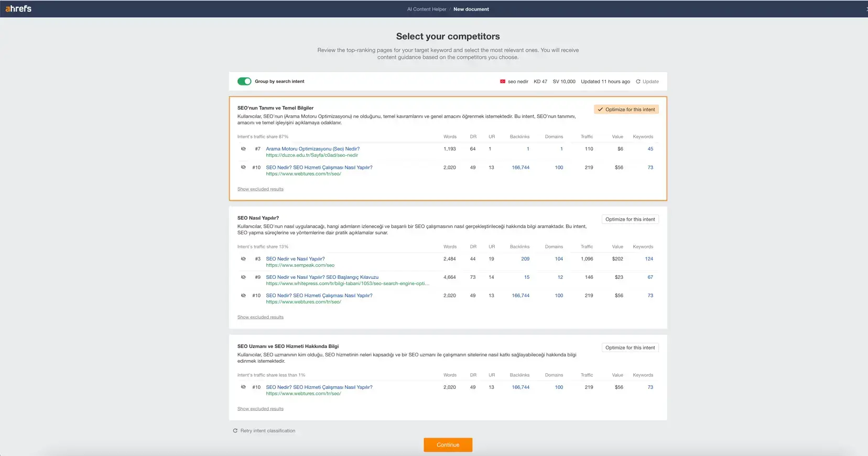The width and height of the screenshot is (868, 456).
Task: Optimize for SEO Uzmanı ve Hizmeti intent
Action: 630,348
